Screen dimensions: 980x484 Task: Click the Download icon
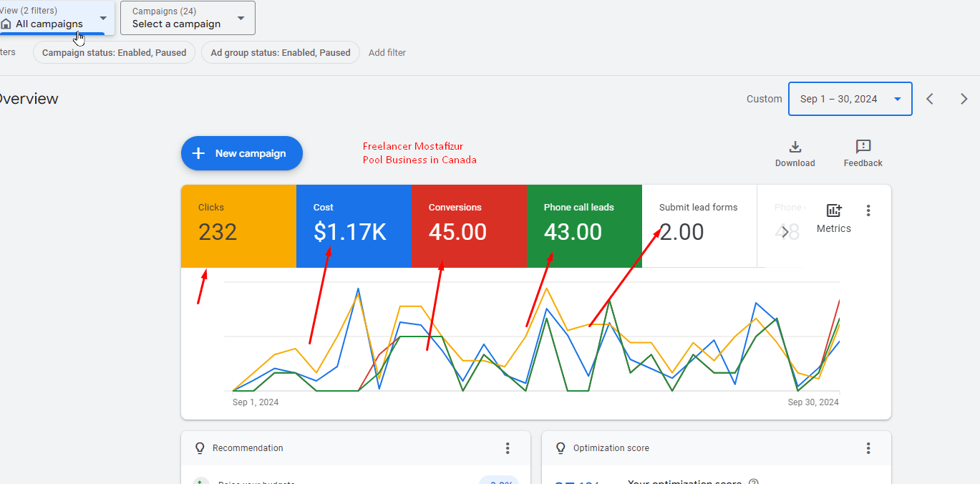tap(795, 147)
